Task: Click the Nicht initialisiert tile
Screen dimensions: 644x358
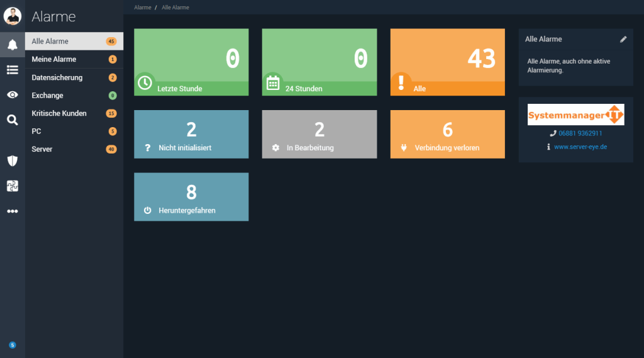Action: click(x=191, y=134)
